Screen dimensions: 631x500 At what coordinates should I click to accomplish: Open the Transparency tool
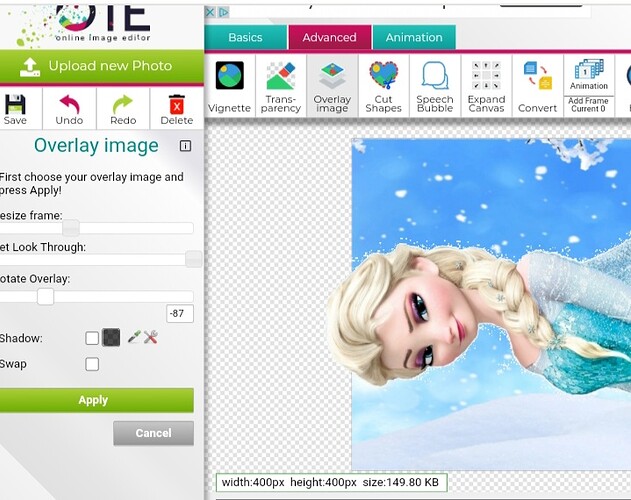click(281, 78)
